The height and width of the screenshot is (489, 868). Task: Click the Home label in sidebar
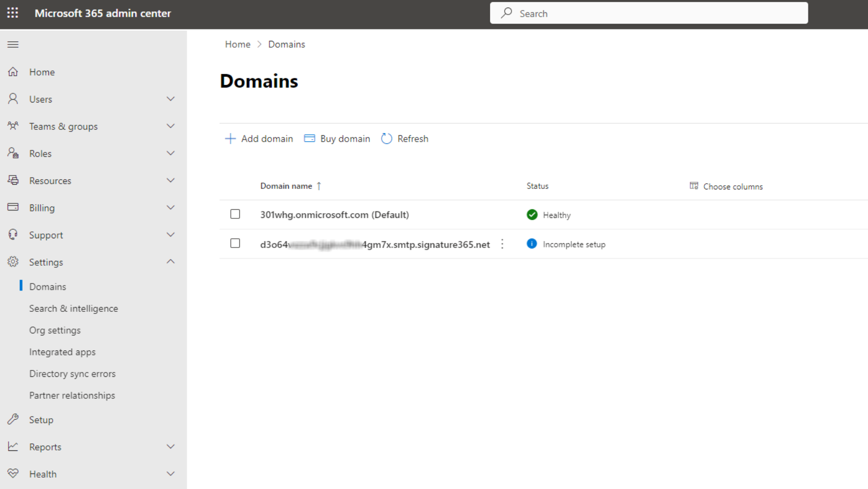[x=42, y=72]
